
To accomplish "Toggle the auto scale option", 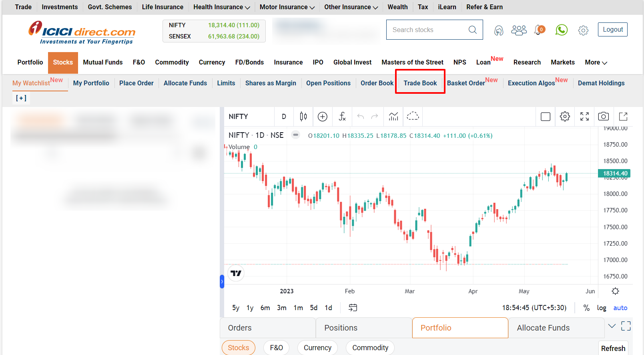I will [620, 308].
